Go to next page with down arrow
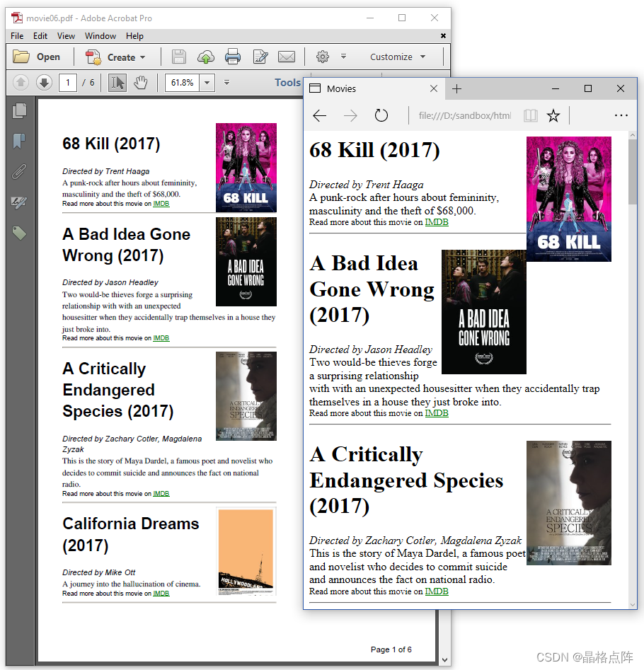The image size is (644, 670). coord(44,82)
